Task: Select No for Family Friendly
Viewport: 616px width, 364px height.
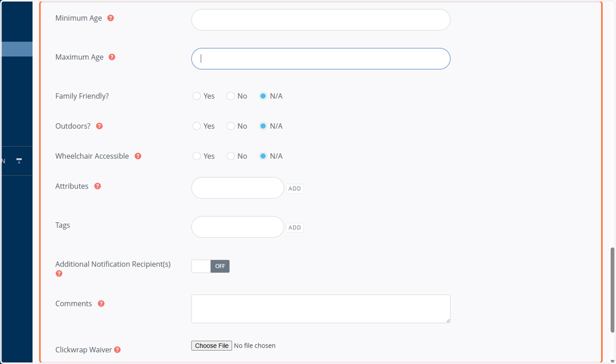Action: tap(230, 96)
